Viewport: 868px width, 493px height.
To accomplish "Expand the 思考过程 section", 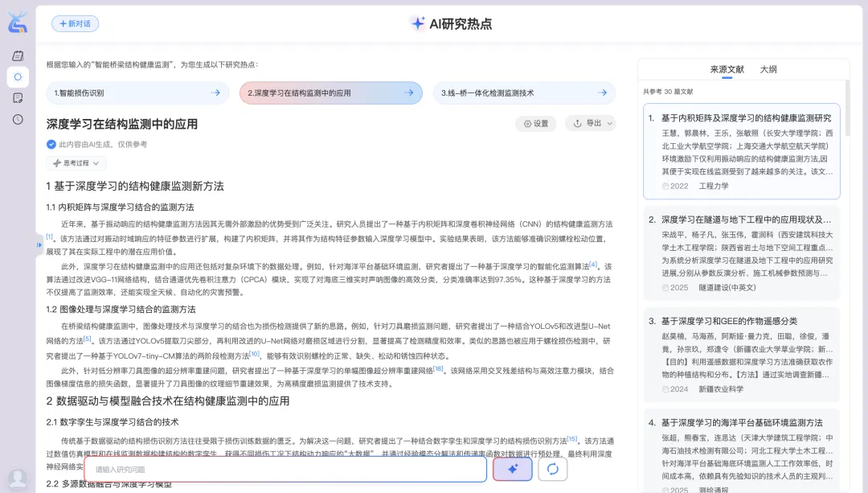I will coord(76,163).
